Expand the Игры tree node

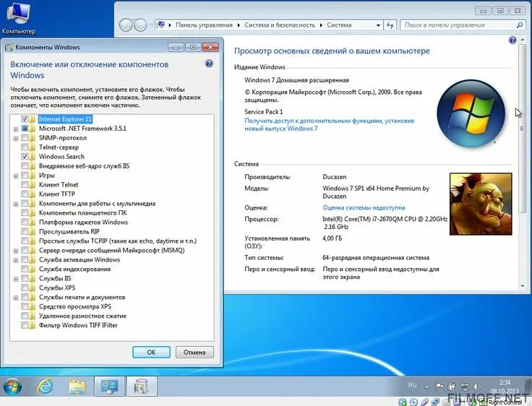pyautogui.click(x=16, y=176)
